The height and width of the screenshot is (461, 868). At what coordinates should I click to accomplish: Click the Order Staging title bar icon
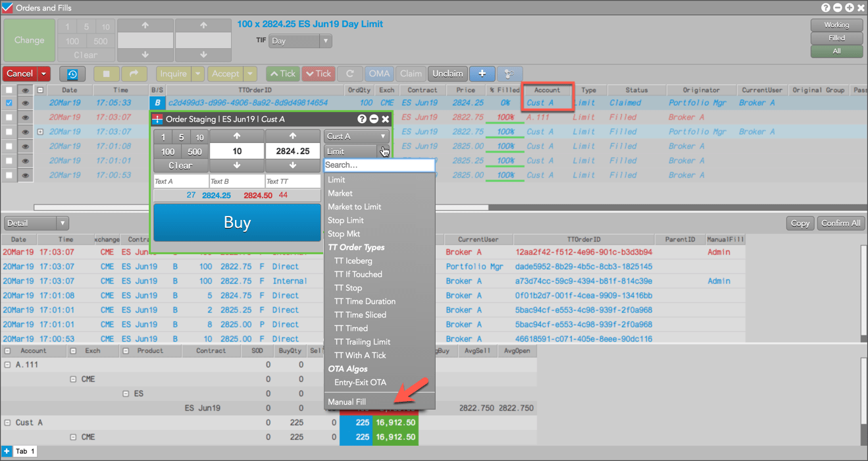[x=157, y=119]
